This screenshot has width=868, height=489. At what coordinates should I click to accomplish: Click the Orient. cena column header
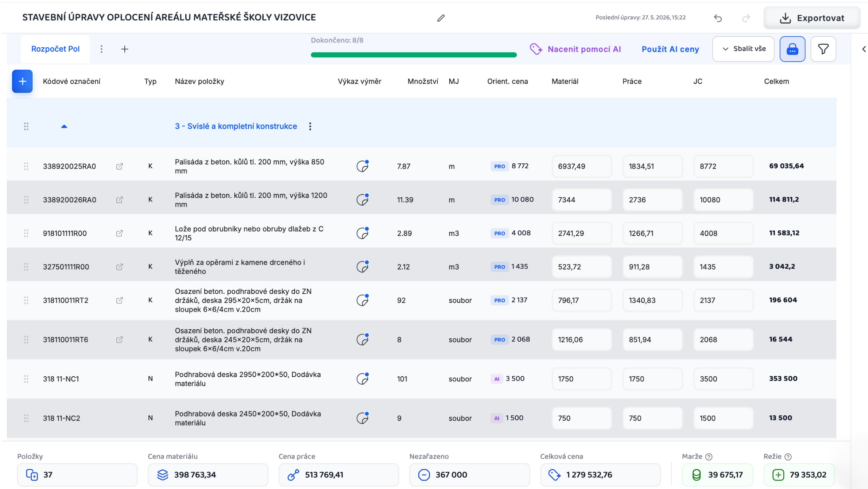507,81
